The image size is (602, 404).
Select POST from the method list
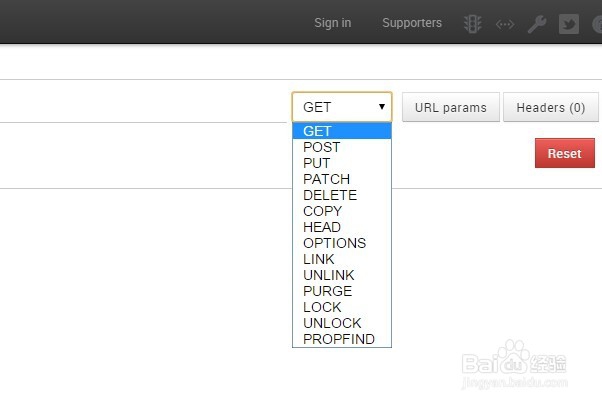pos(322,147)
